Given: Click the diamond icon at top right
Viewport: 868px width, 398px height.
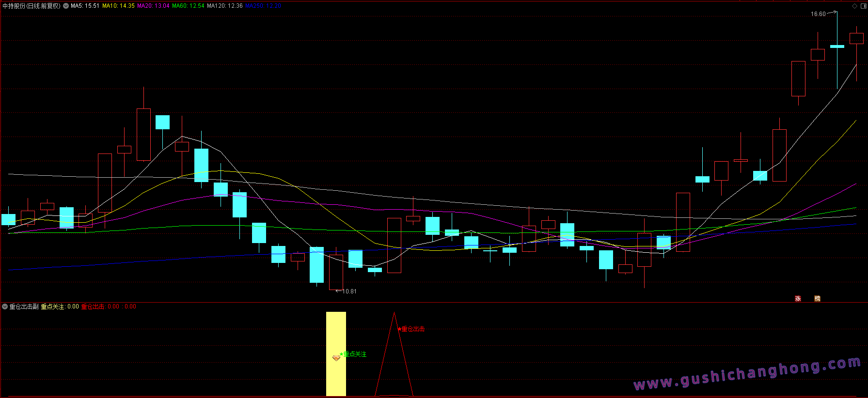Looking at the screenshot, I should [x=854, y=6].
